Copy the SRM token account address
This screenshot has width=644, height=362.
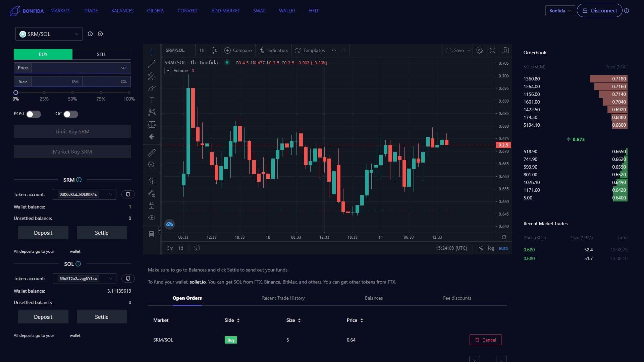(128, 194)
